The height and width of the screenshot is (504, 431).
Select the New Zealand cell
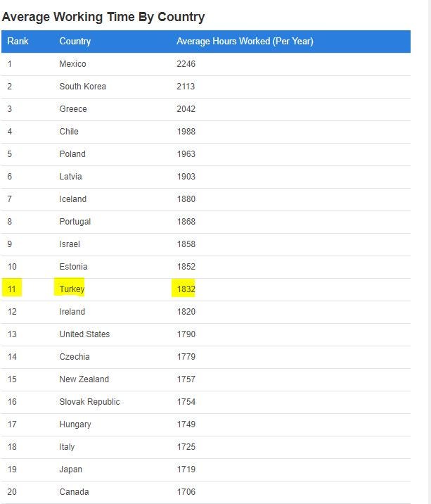pyautogui.click(x=84, y=379)
